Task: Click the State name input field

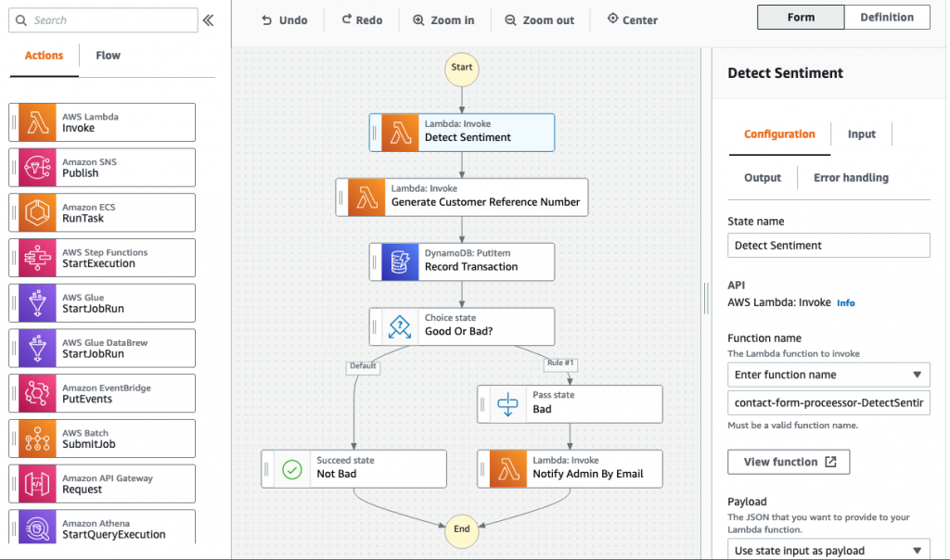Action: pos(828,245)
